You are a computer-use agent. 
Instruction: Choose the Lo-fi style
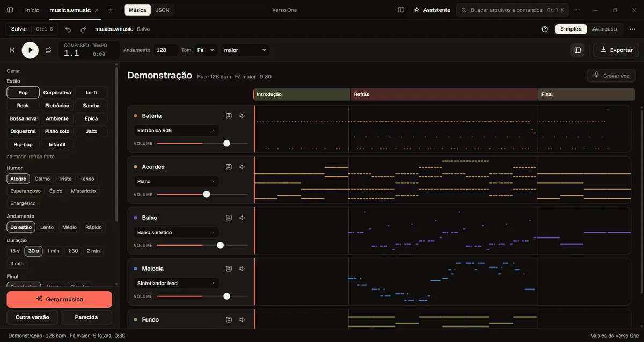click(x=91, y=93)
